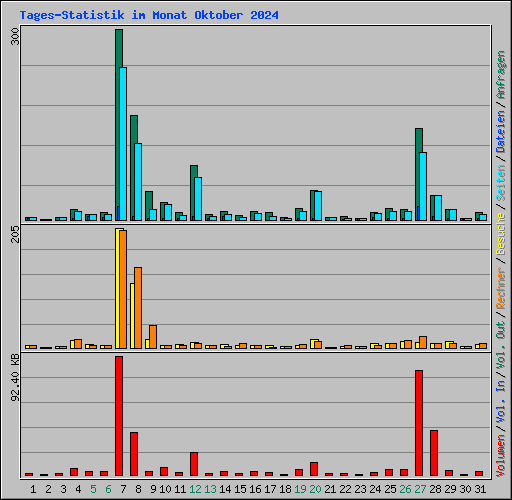
Task: Click the green Anfragen bar for day 8
Action: pos(133,168)
